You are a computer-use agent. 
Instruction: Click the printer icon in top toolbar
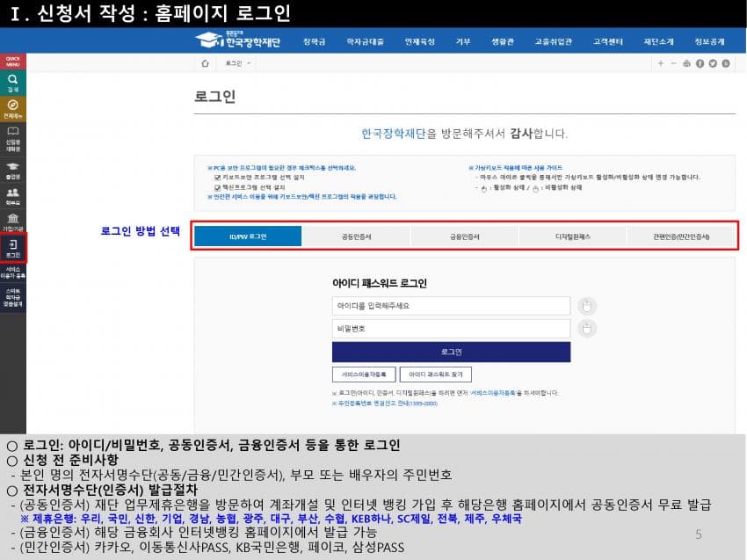coord(686,63)
